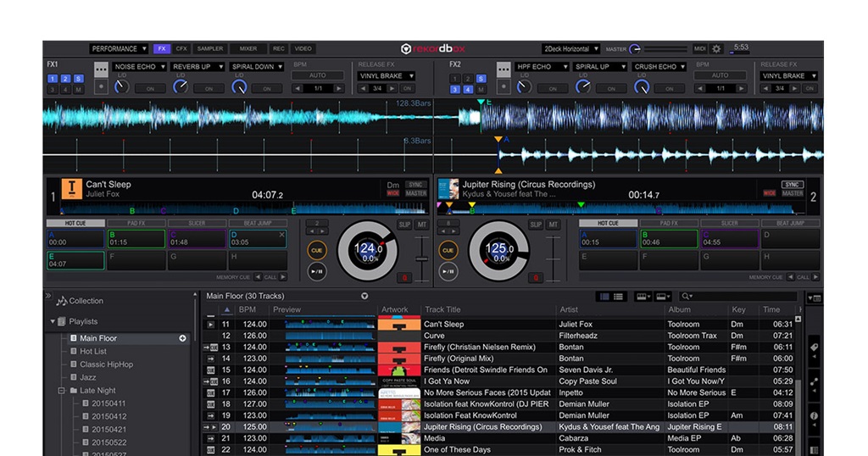Click the AUTO BPM button in FX1

click(x=317, y=75)
